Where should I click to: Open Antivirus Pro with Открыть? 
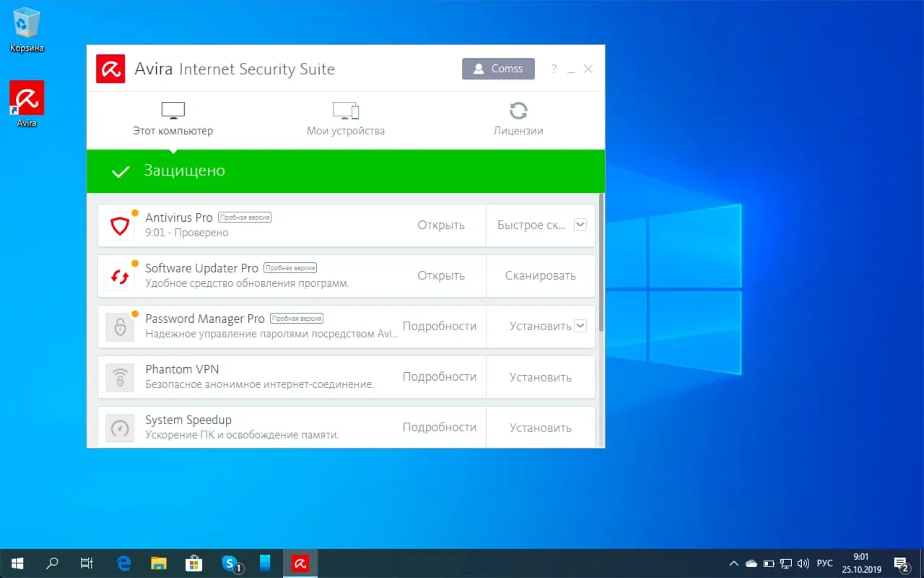pyautogui.click(x=441, y=225)
